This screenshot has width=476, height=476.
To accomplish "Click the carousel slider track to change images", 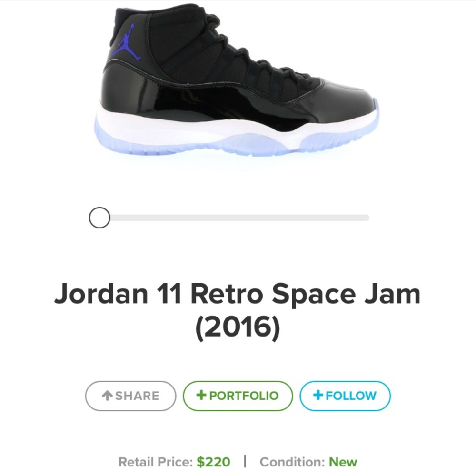I will pyautogui.click(x=238, y=218).
